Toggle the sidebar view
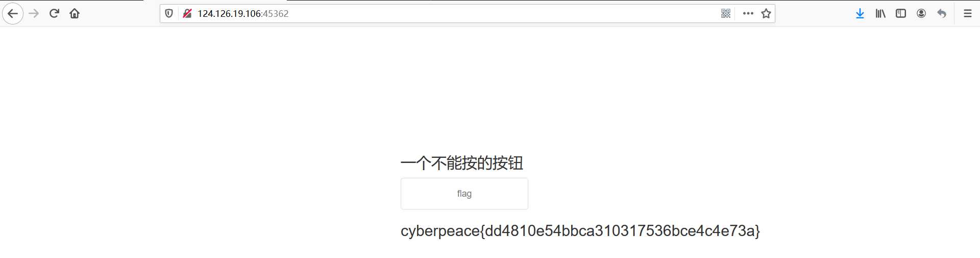Image resolution: width=980 pixels, height=258 pixels. pos(901,14)
